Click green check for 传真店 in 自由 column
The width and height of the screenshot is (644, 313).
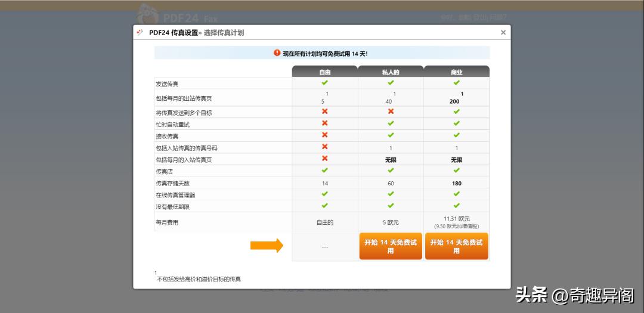(325, 170)
